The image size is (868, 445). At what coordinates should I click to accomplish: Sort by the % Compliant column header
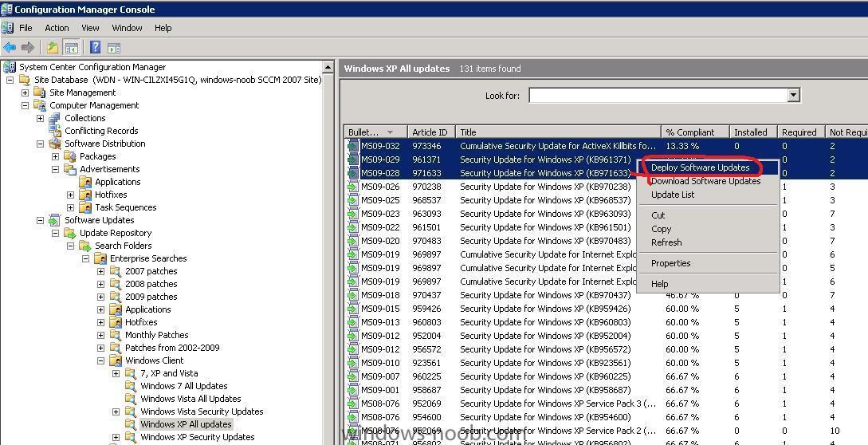[x=695, y=132]
